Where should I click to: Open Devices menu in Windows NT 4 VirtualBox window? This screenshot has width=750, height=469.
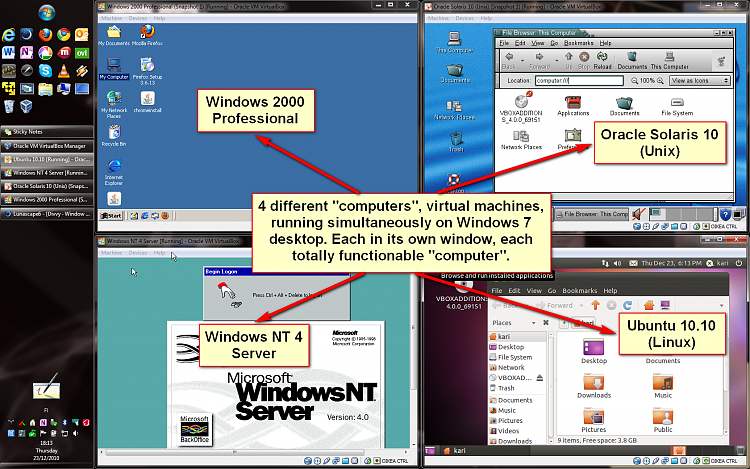(138, 252)
